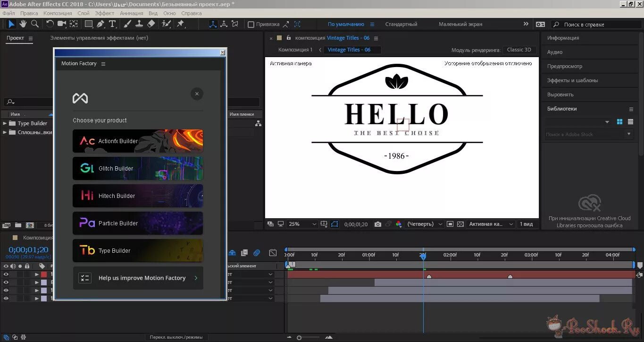Select the Eraser tool
The width and height of the screenshot is (644, 342).
151,24
